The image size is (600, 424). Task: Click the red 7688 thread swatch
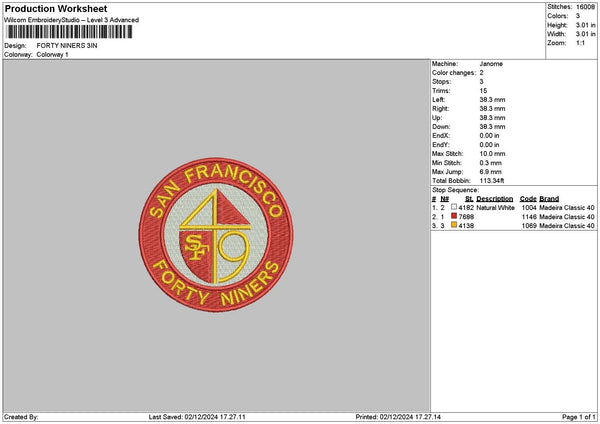454,216
